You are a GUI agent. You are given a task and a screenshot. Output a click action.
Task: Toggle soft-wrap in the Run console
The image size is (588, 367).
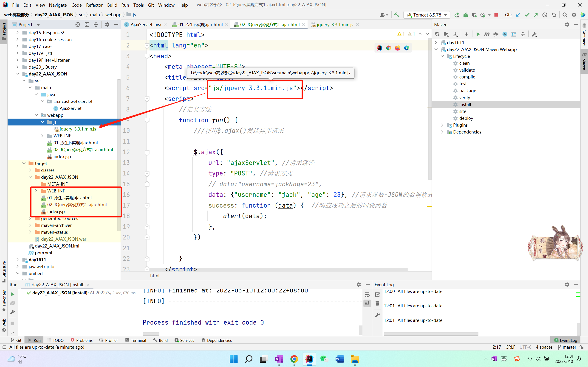367,295
